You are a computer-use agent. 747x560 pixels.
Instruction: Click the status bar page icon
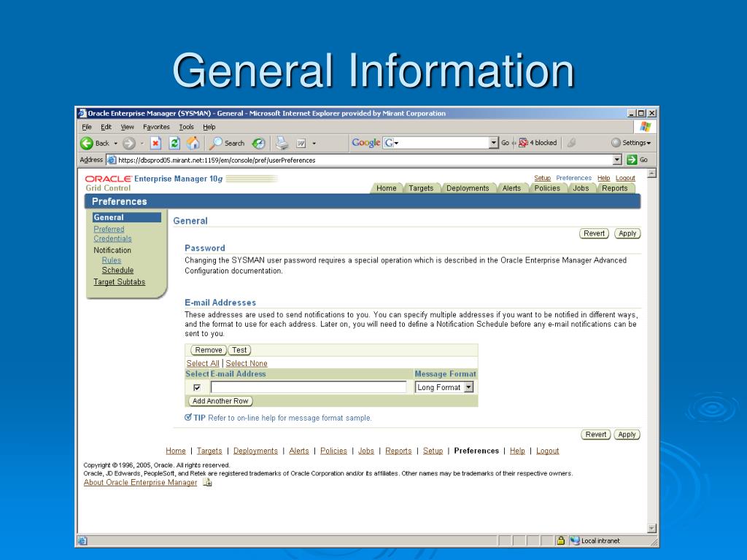pyautogui.click(x=82, y=540)
